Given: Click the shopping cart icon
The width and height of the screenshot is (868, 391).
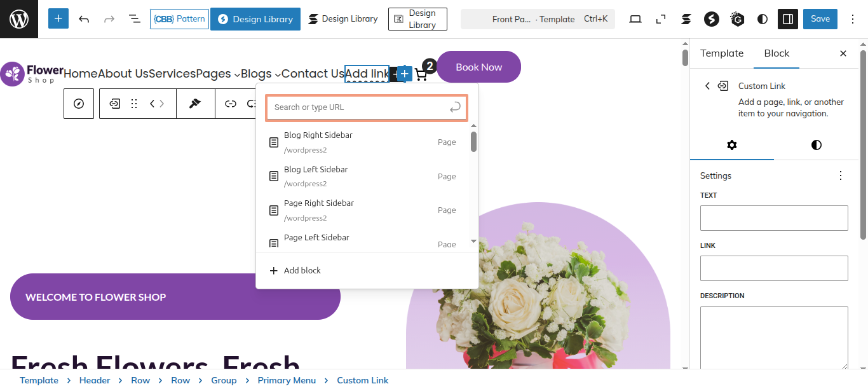Looking at the screenshot, I should coord(421,74).
